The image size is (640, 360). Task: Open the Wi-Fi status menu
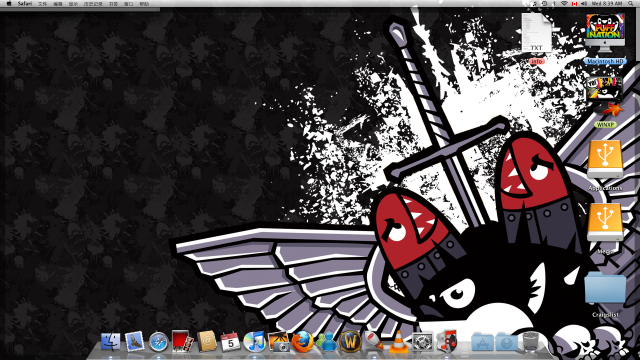pos(564,3)
